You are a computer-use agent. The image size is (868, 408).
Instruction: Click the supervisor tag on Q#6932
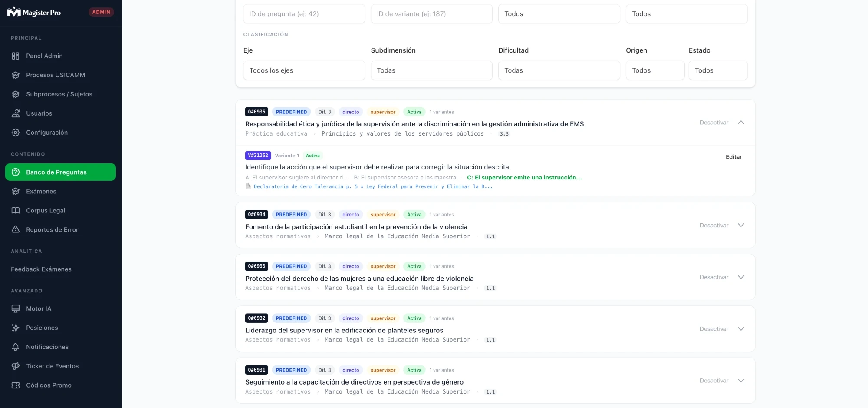pos(383,318)
